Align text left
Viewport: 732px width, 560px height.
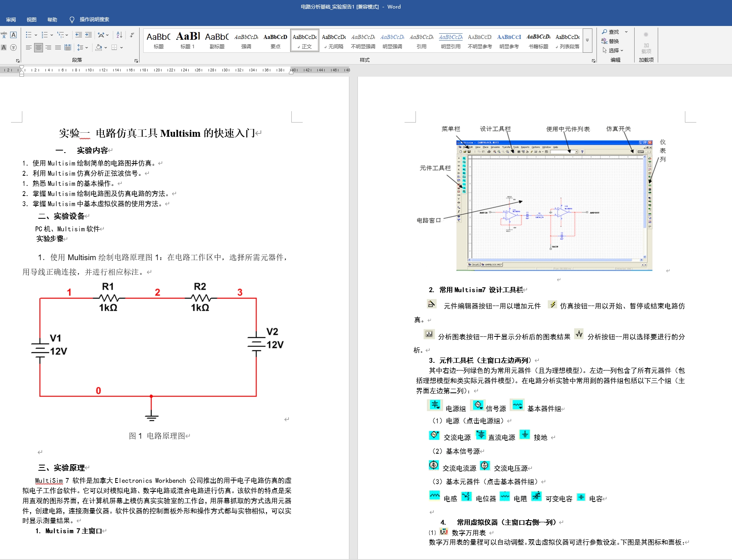click(x=28, y=47)
